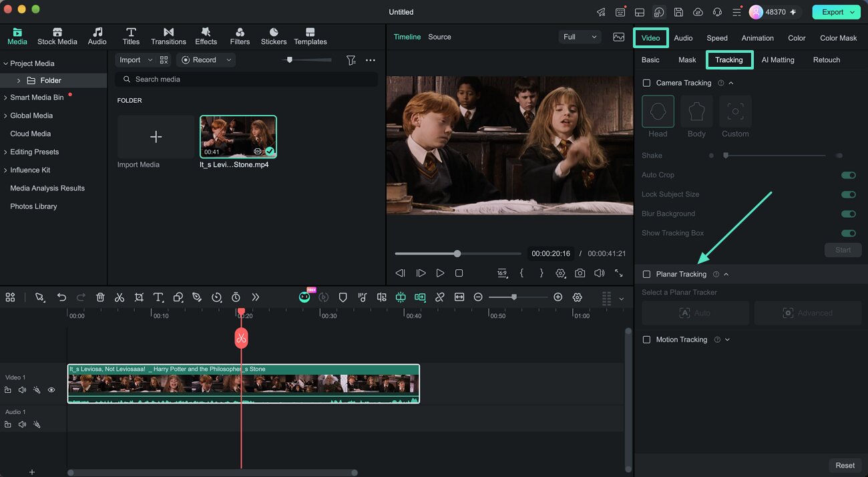The width and height of the screenshot is (868, 477).
Task: Open the AI Matting sub-tab
Action: 778,60
